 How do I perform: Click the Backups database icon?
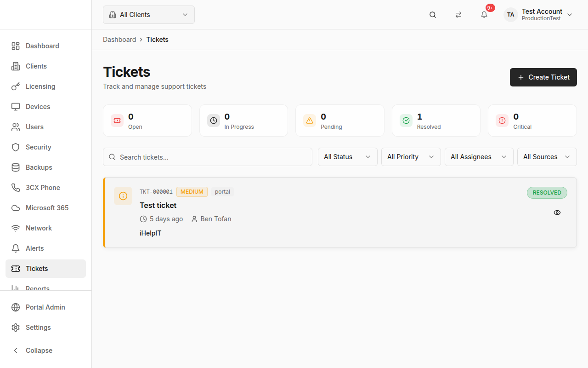point(16,167)
